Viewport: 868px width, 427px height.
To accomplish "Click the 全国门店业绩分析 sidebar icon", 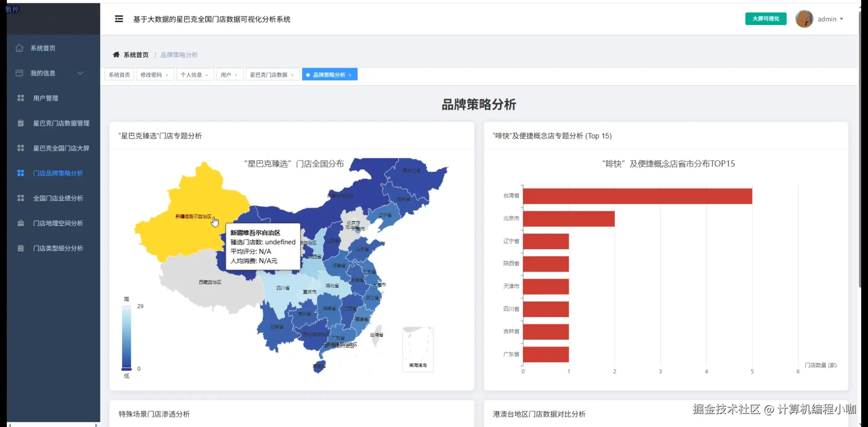I will coord(20,198).
